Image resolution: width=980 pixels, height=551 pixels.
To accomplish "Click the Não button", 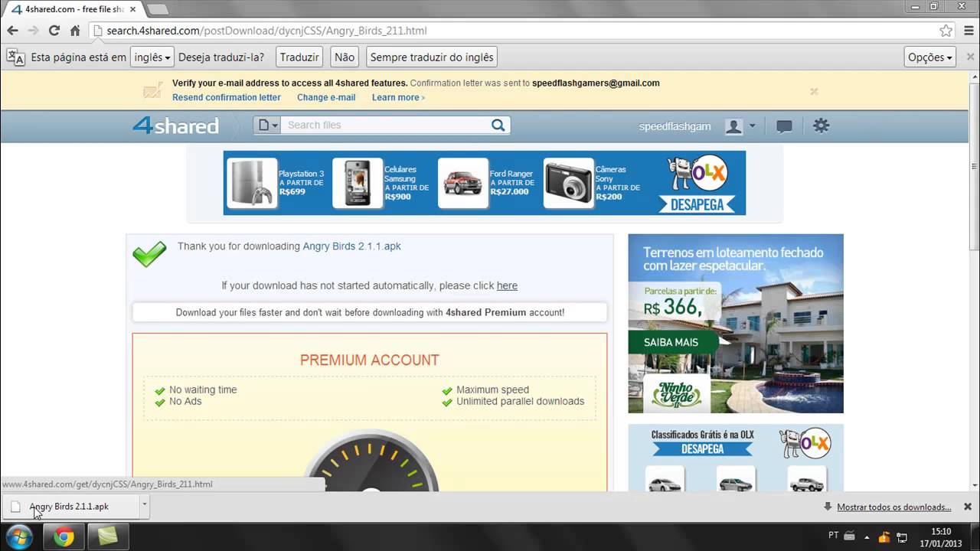I will [x=345, y=57].
